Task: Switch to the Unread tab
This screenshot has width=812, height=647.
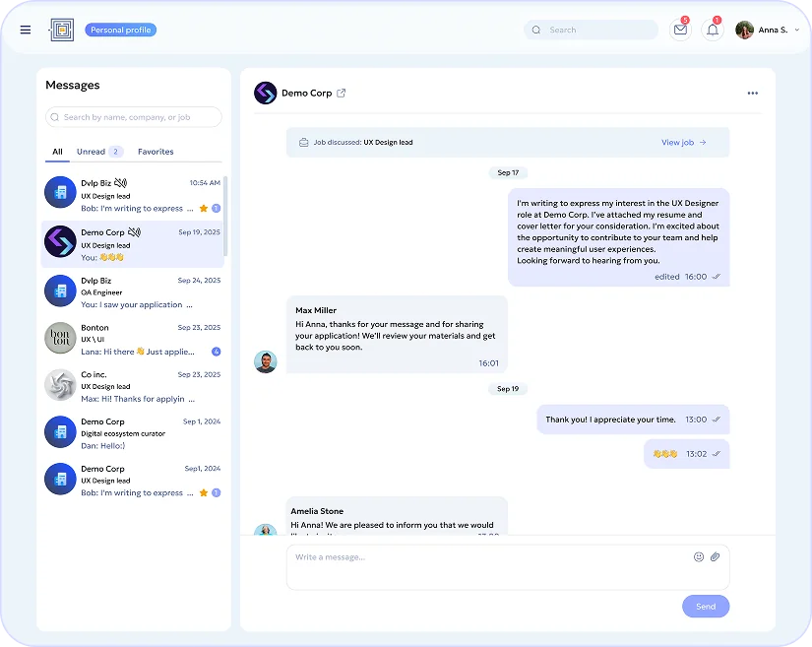Action: click(x=99, y=152)
